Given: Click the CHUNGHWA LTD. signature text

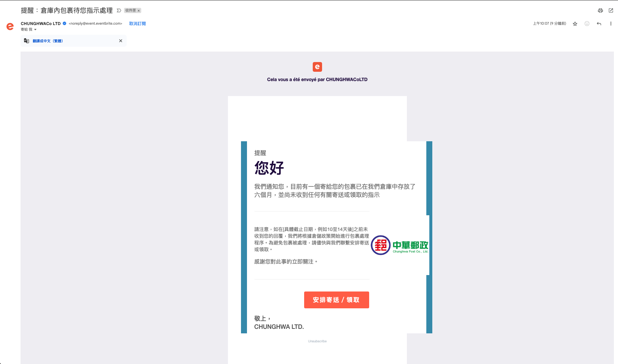Looking at the screenshot, I should click(279, 327).
